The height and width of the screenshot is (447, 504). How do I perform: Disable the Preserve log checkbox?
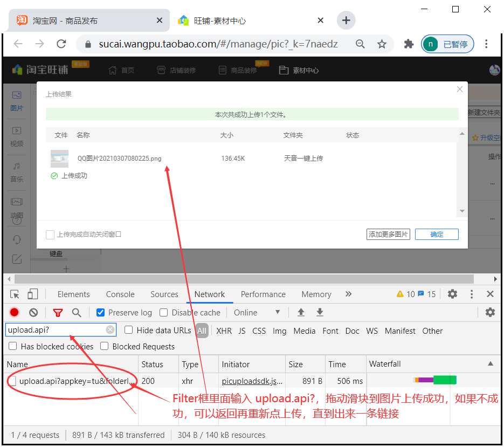click(x=100, y=313)
